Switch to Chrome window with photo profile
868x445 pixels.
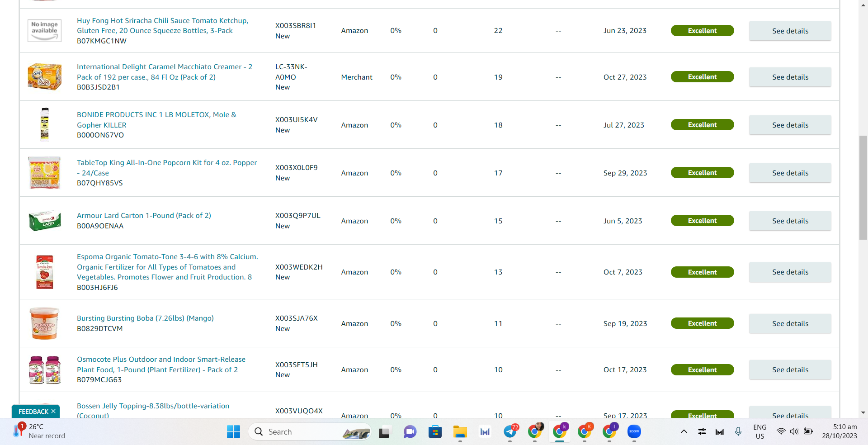tap(535, 432)
